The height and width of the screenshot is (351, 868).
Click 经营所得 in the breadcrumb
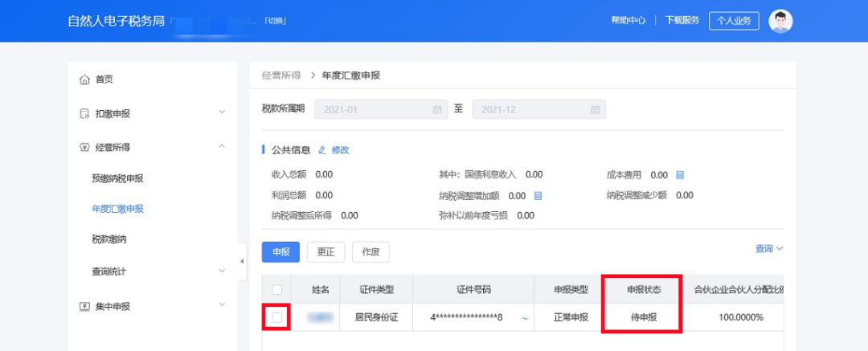(x=281, y=76)
